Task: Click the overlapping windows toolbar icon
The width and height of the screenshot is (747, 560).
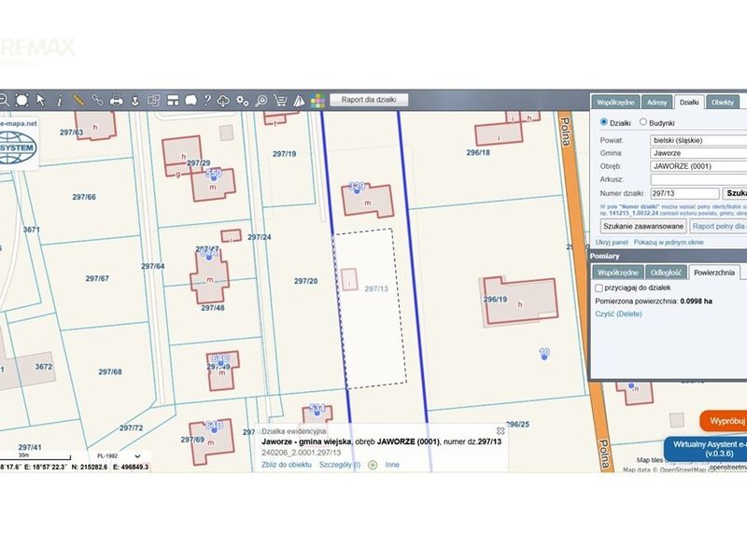Action: 153,100
